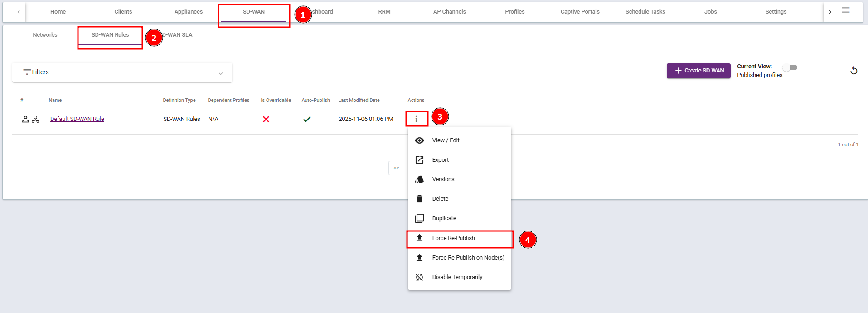
Task: Switch to the Jobs tab
Action: pos(711,12)
